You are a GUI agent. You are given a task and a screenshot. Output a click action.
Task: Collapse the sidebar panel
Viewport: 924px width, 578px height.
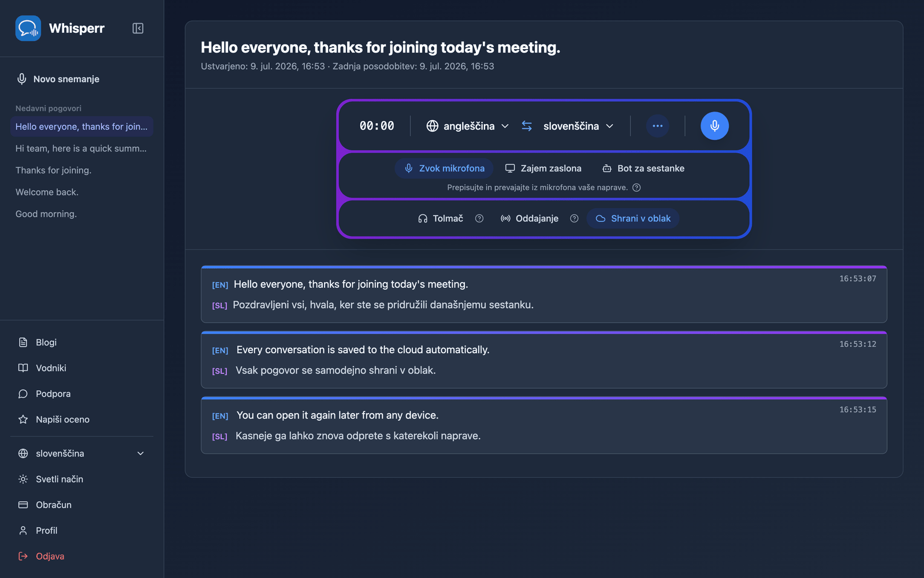[x=138, y=28]
